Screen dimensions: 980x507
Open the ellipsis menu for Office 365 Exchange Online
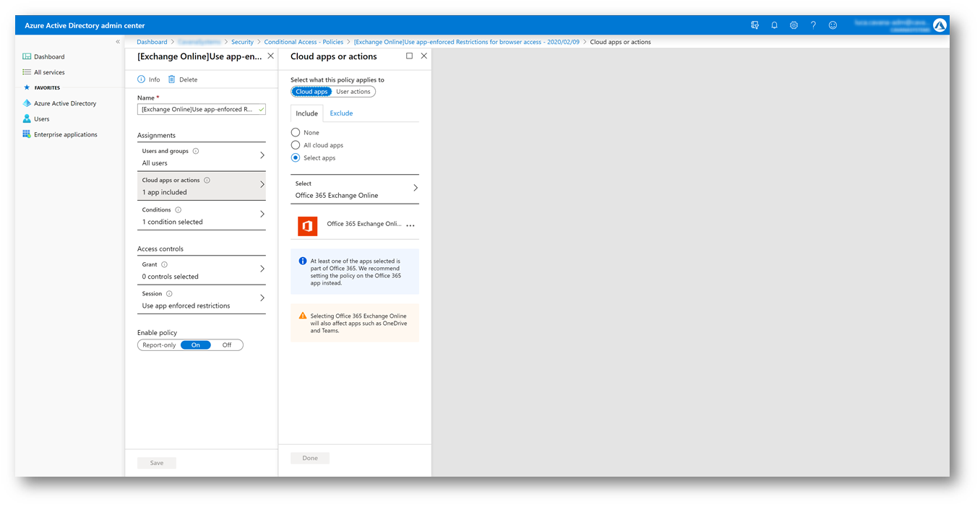pyautogui.click(x=411, y=226)
